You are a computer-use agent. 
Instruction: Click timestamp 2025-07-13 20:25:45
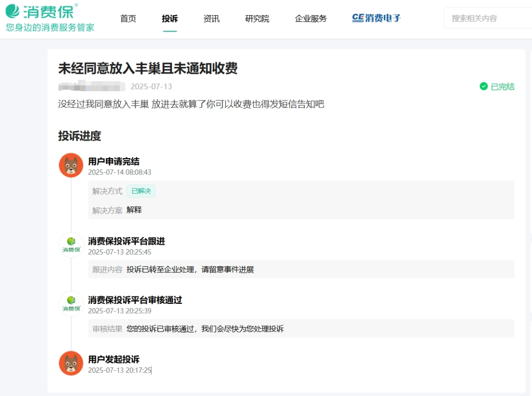tap(119, 252)
